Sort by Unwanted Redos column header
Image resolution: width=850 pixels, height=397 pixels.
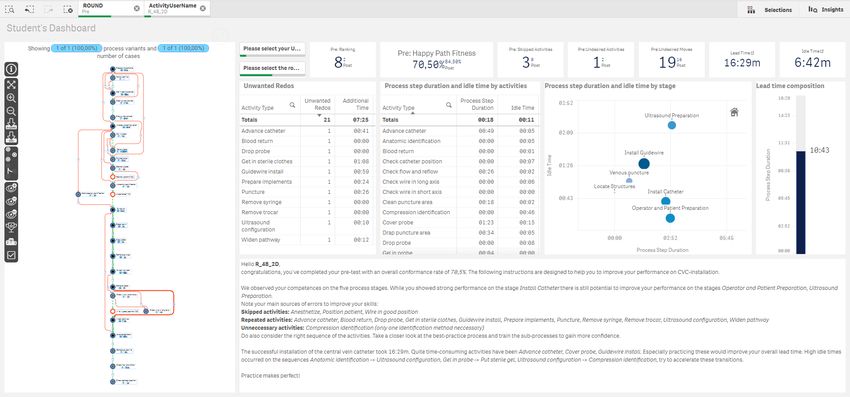tap(318, 104)
